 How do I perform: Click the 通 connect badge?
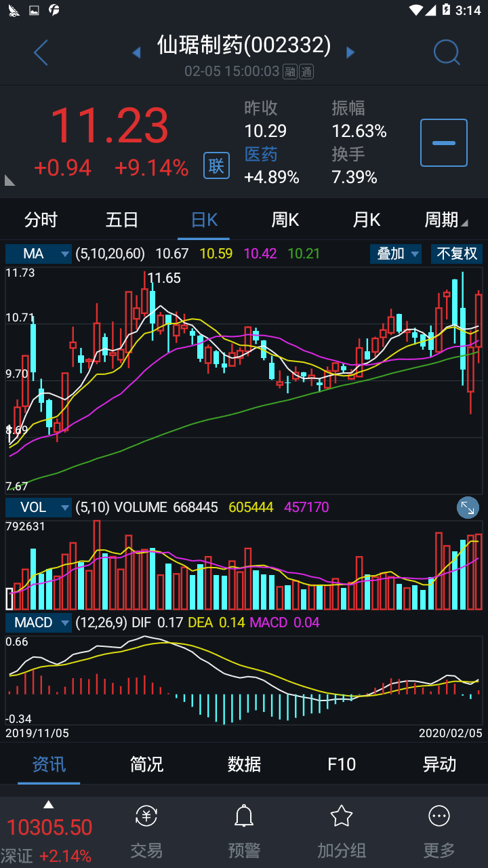pyautogui.click(x=306, y=71)
